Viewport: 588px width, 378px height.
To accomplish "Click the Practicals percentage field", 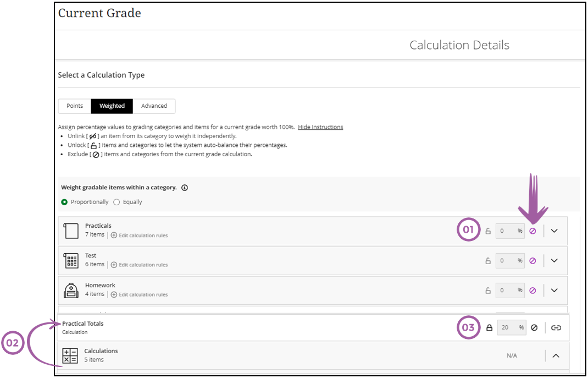I will point(510,231).
